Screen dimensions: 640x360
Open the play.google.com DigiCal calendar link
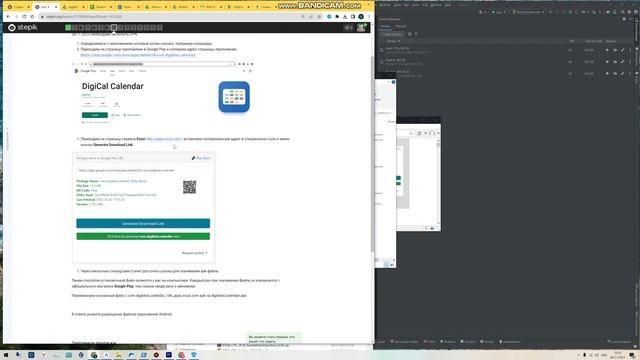click(x=138, y=55)
